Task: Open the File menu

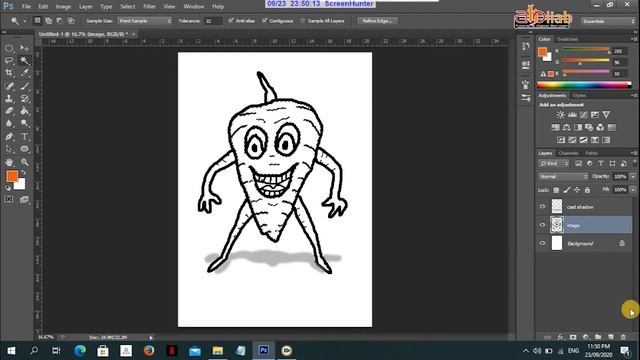Action: [x=26, y=7]
